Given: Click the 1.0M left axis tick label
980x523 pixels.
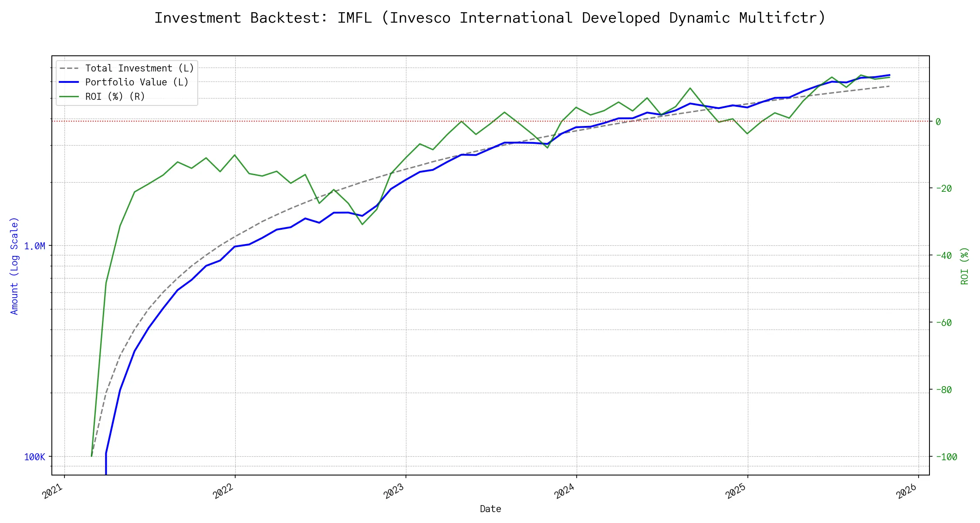Looking at the screenshot, I should 34,246.
